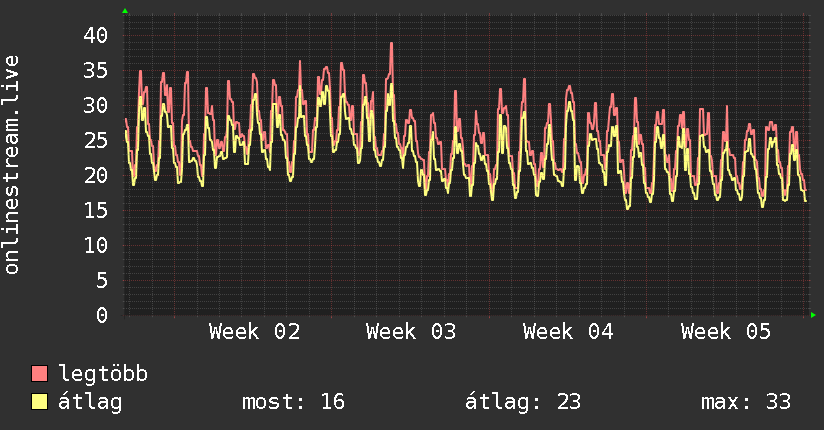Viewport: 824px width, 430px height.
Task: Click the átlag legend label beside yellow swatch
Action: pyautogui.click(x=90, y=402)
